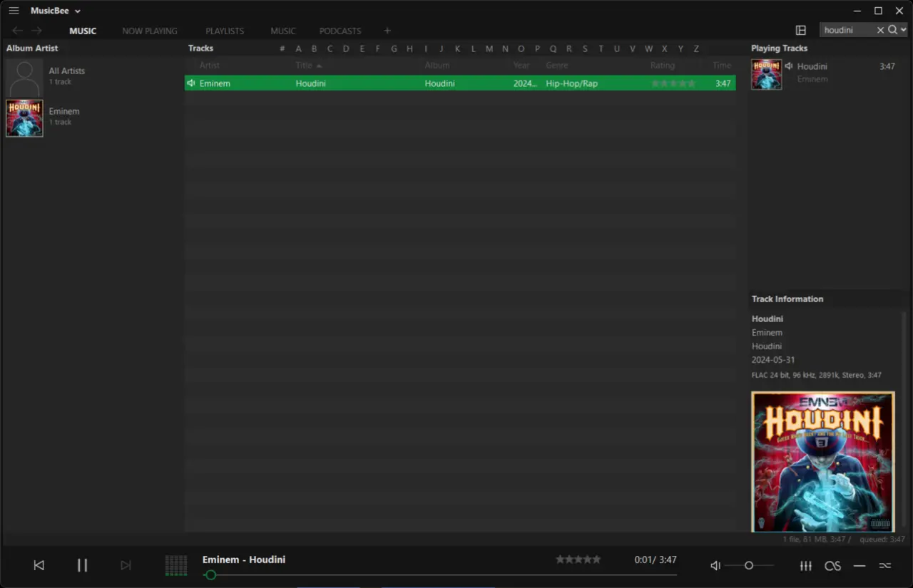Select the Eminem Houdini track row
The image size is (913, 588).
click(x=460, y=83)
